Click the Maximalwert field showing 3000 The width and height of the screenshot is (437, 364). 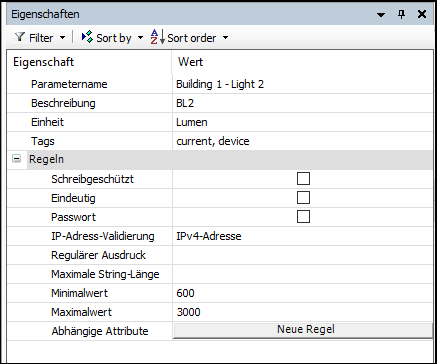pos(303,312)
